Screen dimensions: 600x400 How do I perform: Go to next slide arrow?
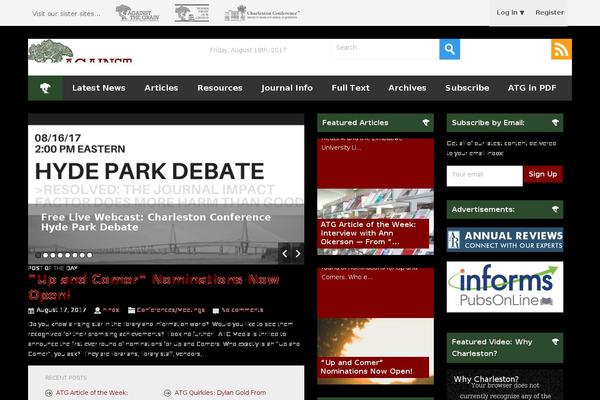pyautogui.click(x=298, y=253)
